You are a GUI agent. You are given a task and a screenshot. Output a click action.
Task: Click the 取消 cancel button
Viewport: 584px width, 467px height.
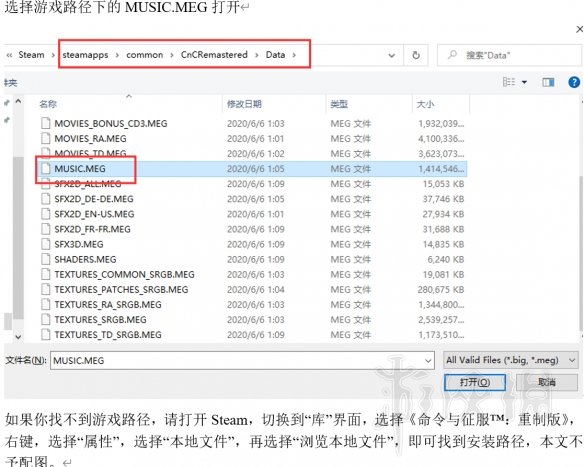pos(547,382)
